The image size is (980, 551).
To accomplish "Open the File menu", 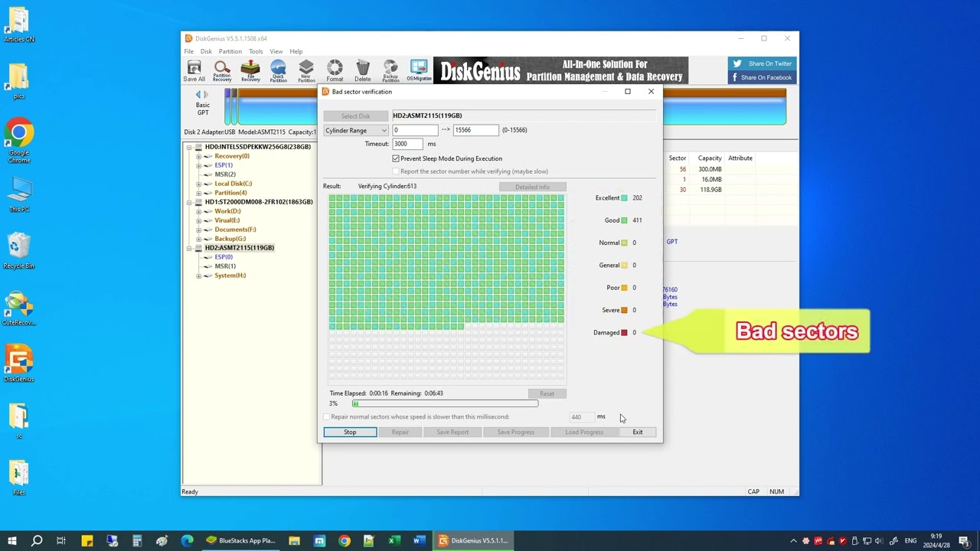I will [188, 51].
